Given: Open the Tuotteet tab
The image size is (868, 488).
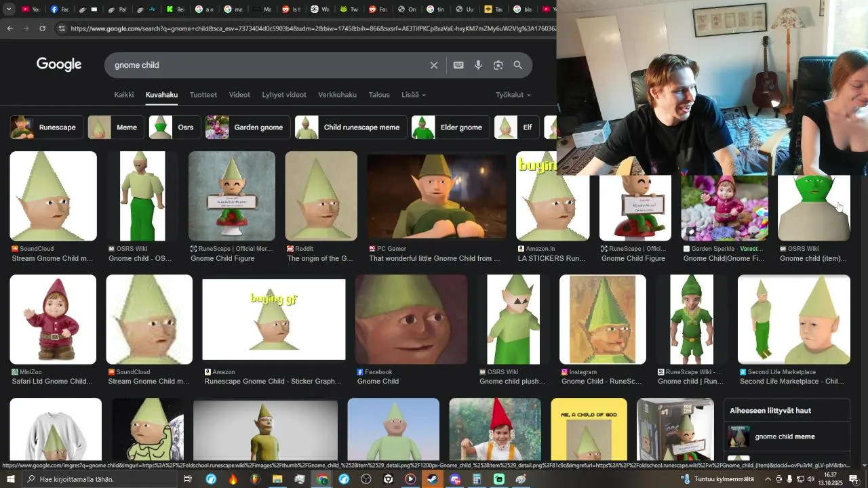Looking at the screenshot, I should 203,95.
